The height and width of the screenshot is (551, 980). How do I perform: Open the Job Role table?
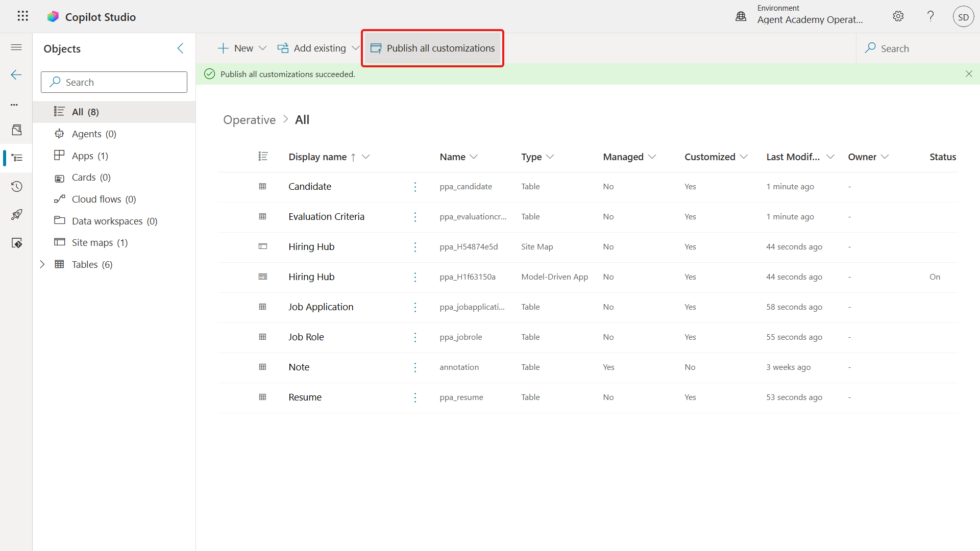[x=306, y=337]
